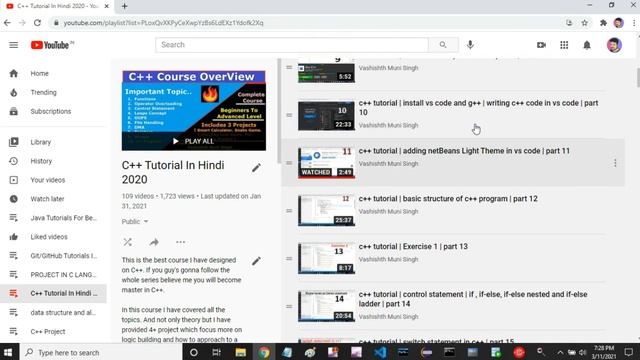This screenshot has height=360, width=640.
Task: Click into the YouTube search box
Action: coord(291,45)
